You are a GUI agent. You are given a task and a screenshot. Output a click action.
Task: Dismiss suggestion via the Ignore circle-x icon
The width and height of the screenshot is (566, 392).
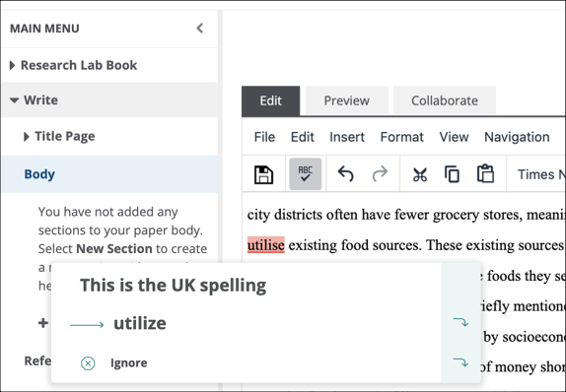point(88,363)
